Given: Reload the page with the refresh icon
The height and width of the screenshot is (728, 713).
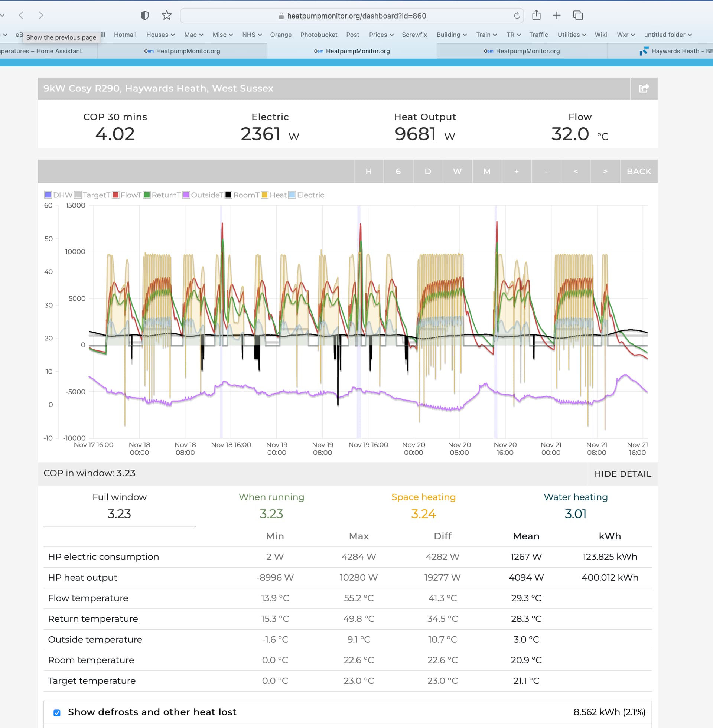Looking at the screenshot, I should point(517,16).
